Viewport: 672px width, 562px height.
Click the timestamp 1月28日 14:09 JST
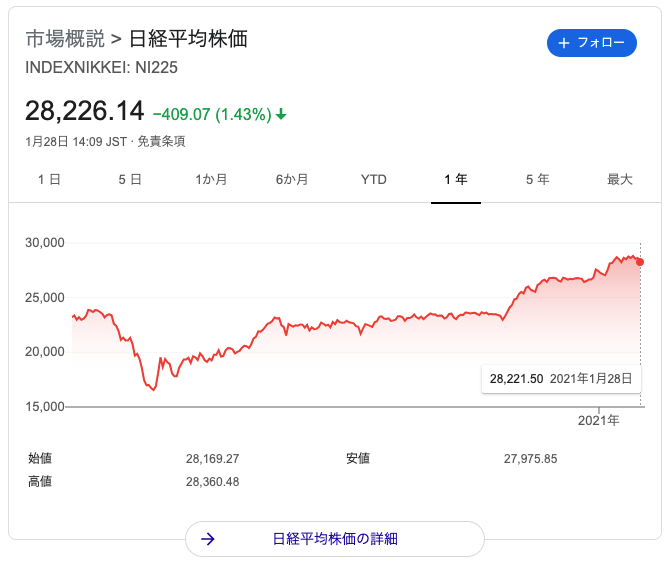pos(76,141)
